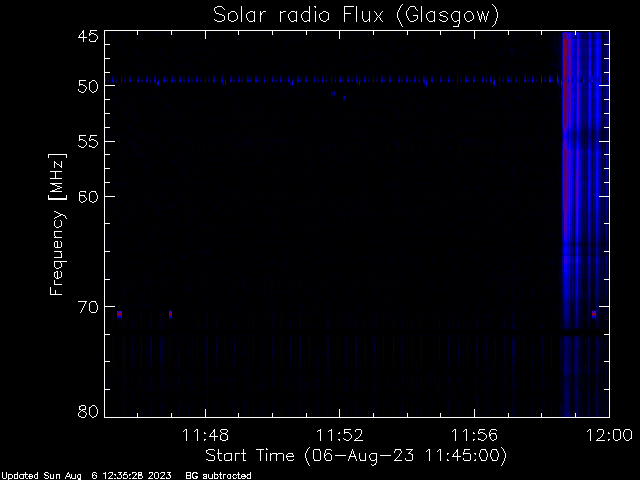
Task: Click the 12:00 time tick label
Action: point(609,435)
